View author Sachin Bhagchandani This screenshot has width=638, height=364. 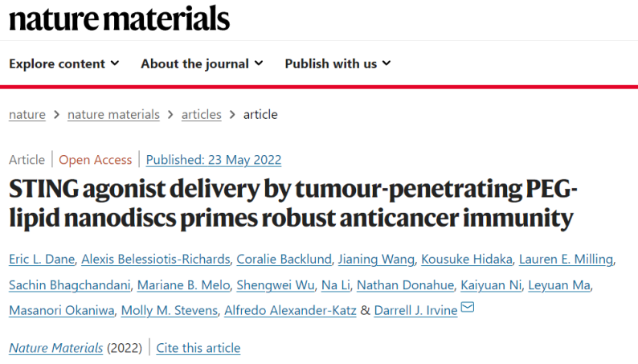tap(70, 285)
